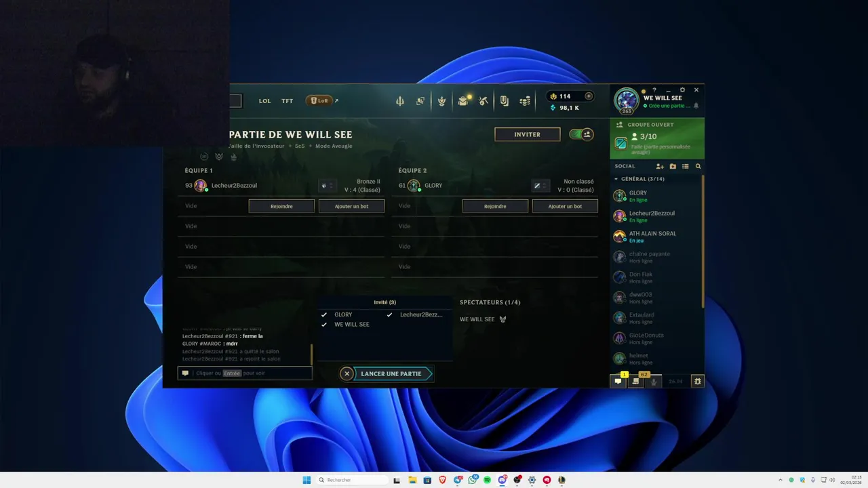
Task: Click the X cancel button beside Lancer
Action: tap(347, 373)
